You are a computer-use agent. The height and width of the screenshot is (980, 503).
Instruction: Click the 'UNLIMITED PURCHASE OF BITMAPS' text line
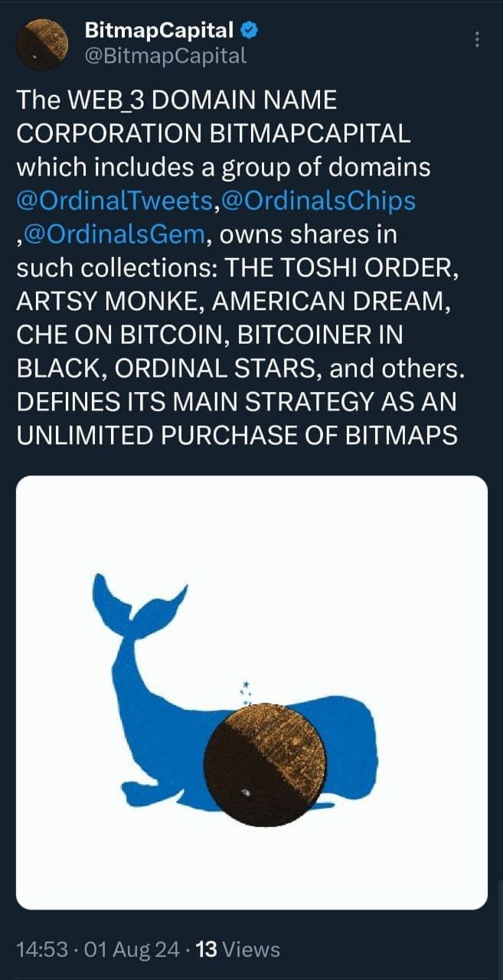coord(237,436)
